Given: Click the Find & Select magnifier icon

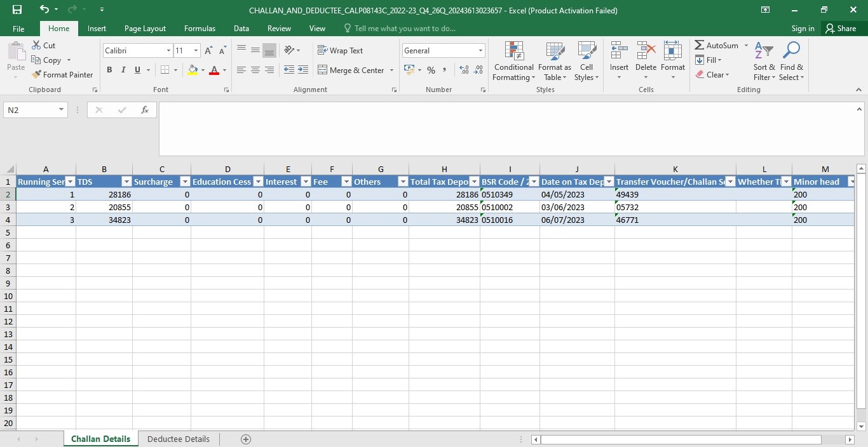Looking at the screenshot, I should [791, 51].
